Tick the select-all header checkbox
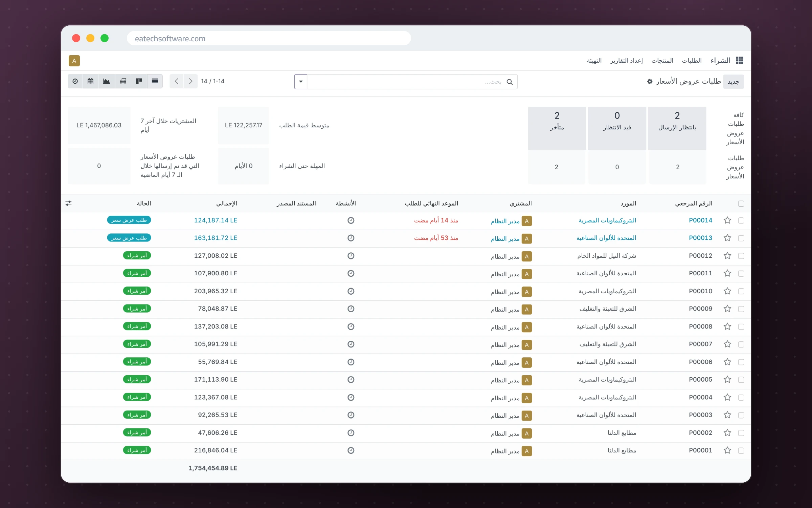Image resolution: width=812 pixels, height=508 pixels. pyautogui.click(x=741, y=204)
